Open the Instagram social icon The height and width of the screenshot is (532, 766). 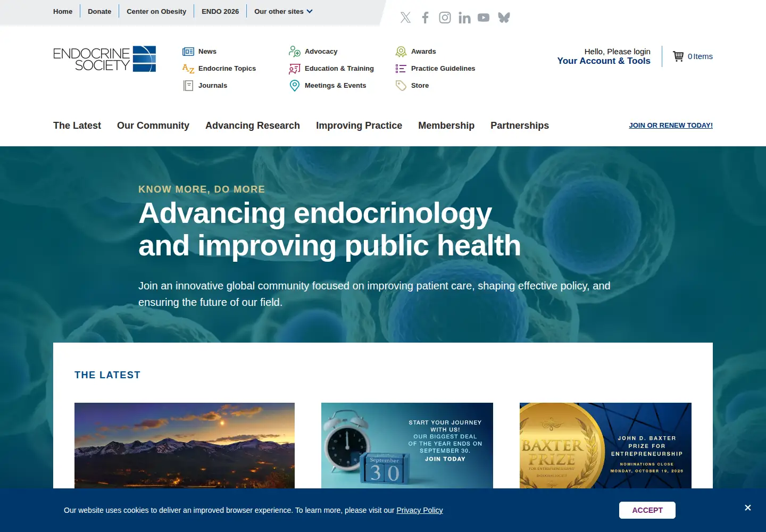[x=445, y=18]
